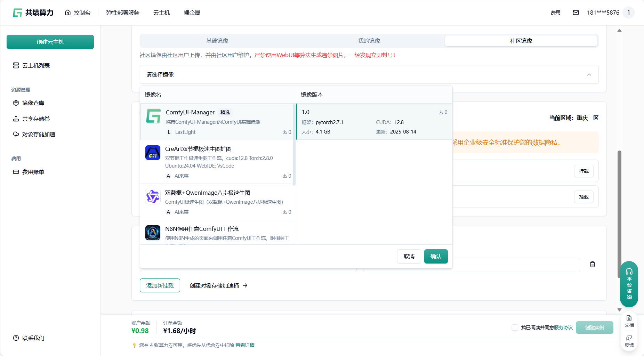Open 费用账单 in the sidebar

pyautogui.click(x=29, y=172)
